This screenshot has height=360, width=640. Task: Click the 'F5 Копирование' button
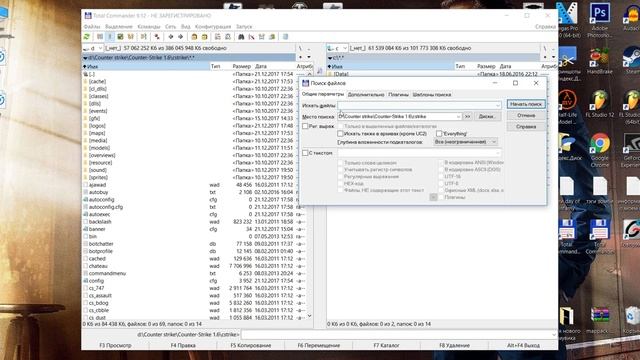[x=251, y=345]
